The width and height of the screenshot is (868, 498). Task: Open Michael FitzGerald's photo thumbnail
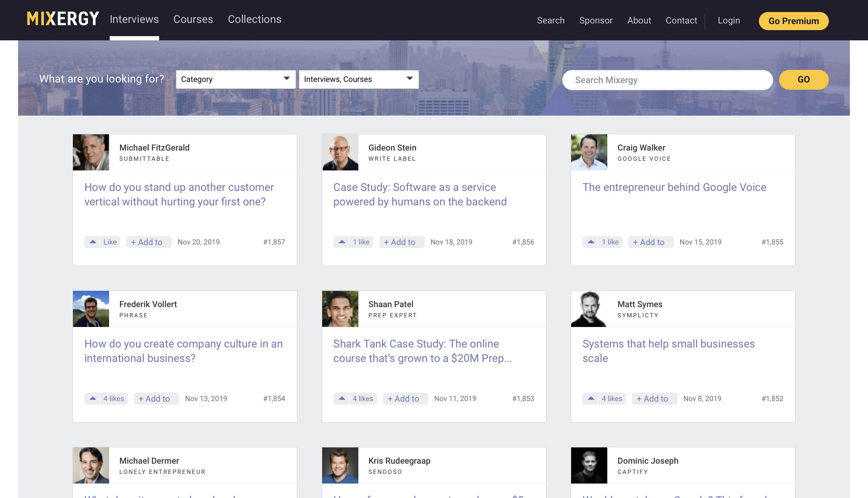point(91,152)
